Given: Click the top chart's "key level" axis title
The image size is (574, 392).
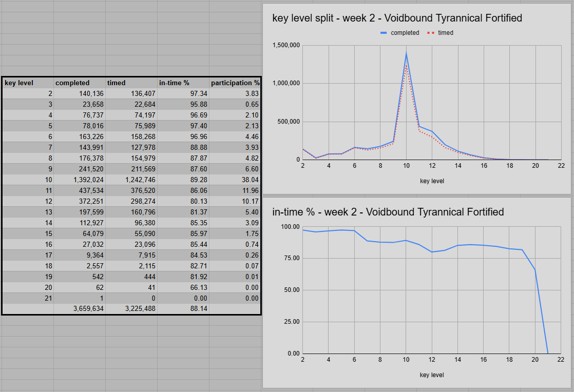Looking at the screenshot, I should [x=432, y=181].
